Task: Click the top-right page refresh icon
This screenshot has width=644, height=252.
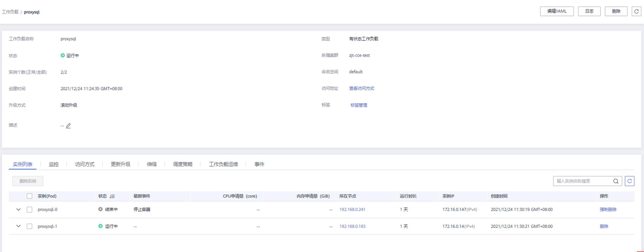Action: [x=636, y=11]
